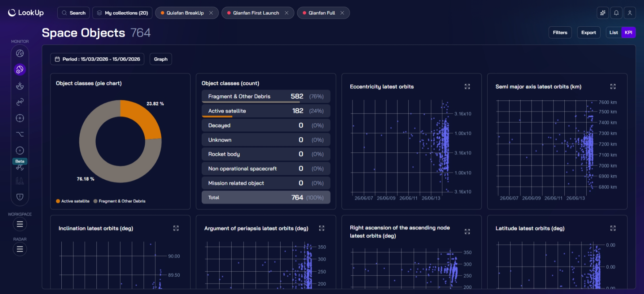The image size is (644, 294).
Task: Select the maneuver switch-line sidebar icon
Action: coord(20,134)
